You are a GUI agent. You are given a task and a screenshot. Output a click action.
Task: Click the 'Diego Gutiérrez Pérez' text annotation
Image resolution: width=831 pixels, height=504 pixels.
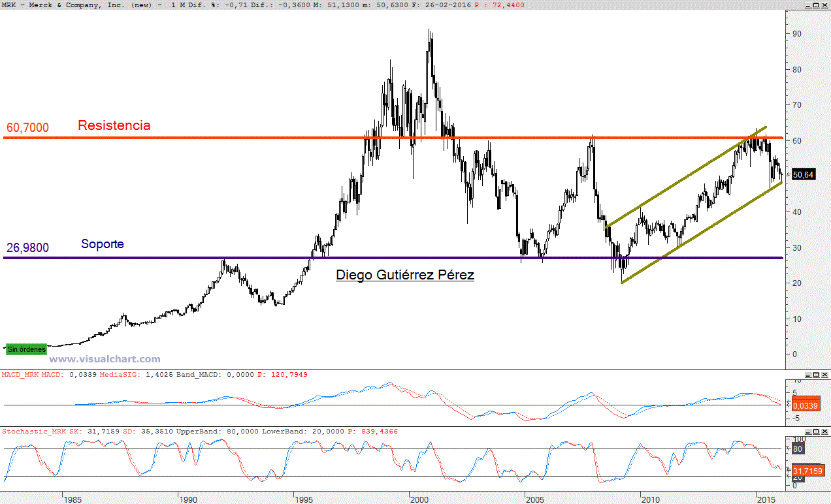(405, 275)
